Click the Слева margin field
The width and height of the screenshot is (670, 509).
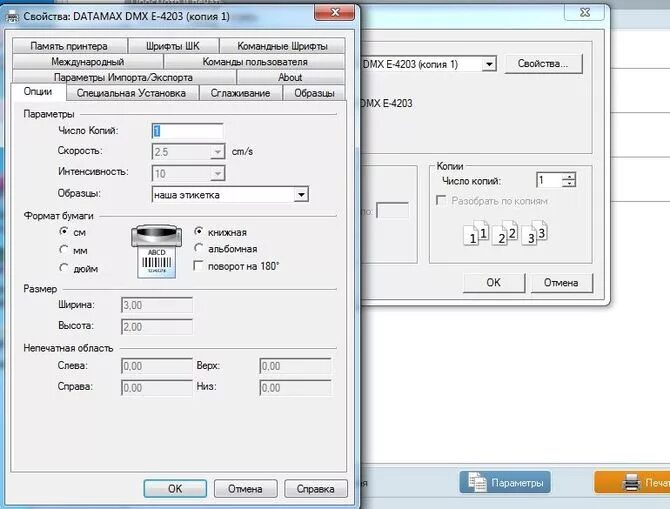tap(157, 366)
